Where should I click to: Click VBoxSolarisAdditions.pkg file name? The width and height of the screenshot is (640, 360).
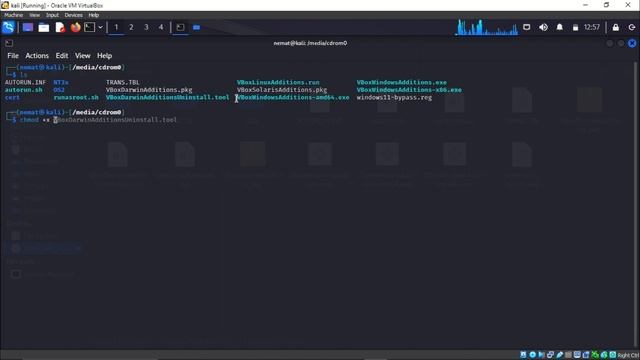[x=282, y=90]
